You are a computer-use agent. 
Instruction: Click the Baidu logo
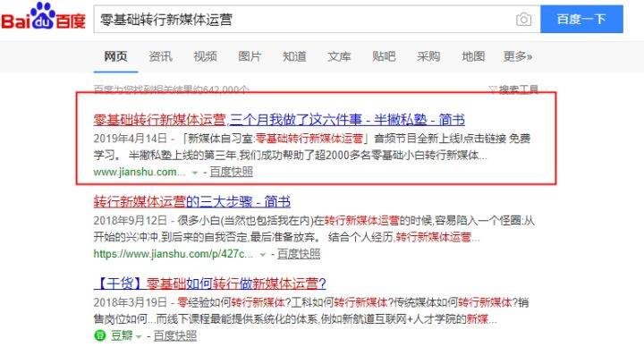click(44, 16)
